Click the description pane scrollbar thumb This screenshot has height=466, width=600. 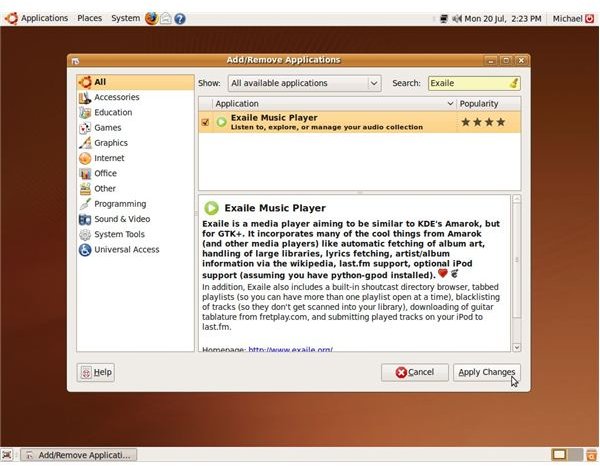point(516,260)
